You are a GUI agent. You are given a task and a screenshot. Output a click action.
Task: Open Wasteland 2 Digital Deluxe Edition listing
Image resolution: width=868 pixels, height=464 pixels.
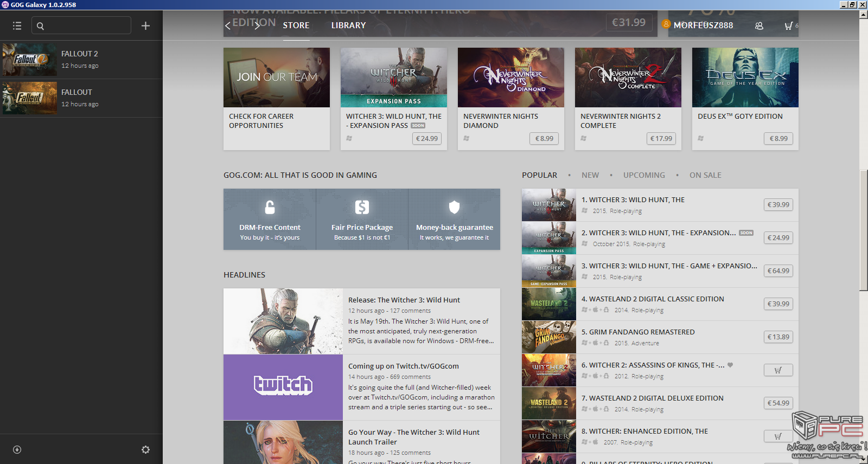660,403
